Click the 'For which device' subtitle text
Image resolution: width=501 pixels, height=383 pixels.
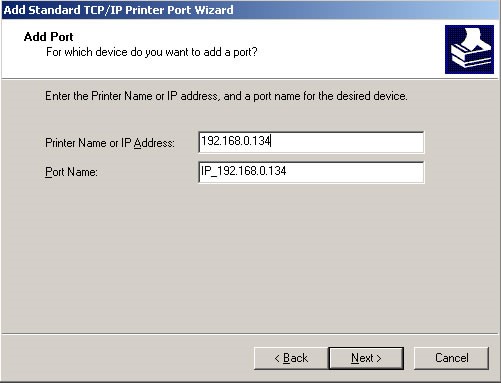(152, 52)
